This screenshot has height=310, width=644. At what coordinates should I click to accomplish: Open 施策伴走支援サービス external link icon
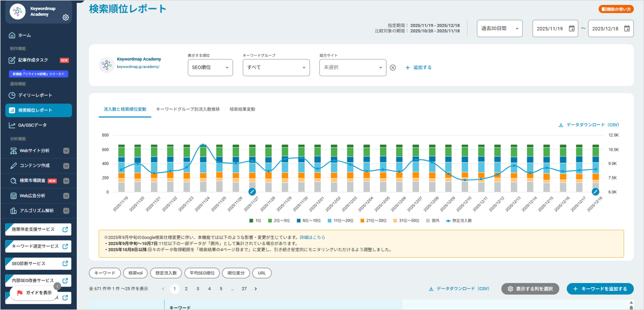coord(65,229)
